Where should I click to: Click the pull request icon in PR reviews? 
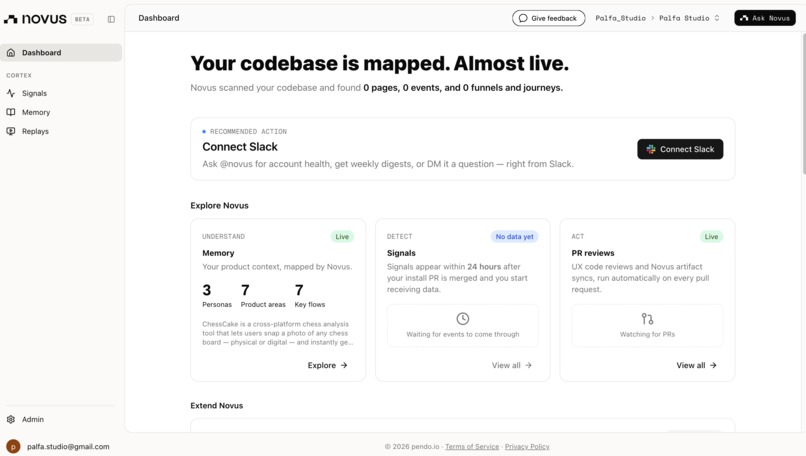click(x=647, y=319)
